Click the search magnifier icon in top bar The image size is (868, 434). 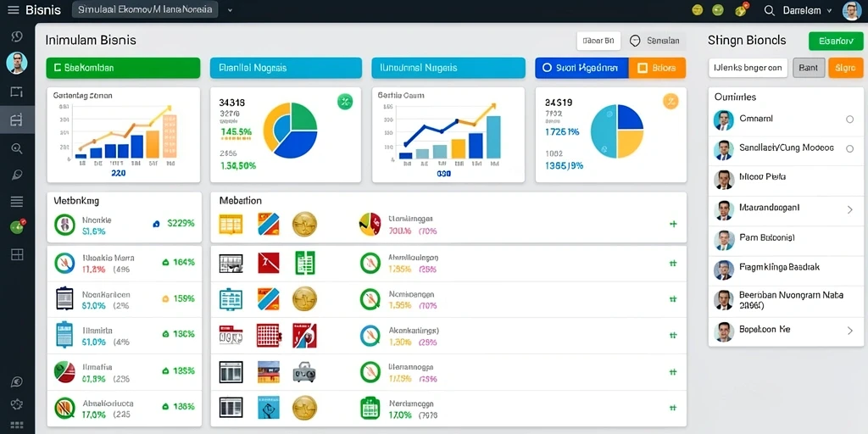769,10
